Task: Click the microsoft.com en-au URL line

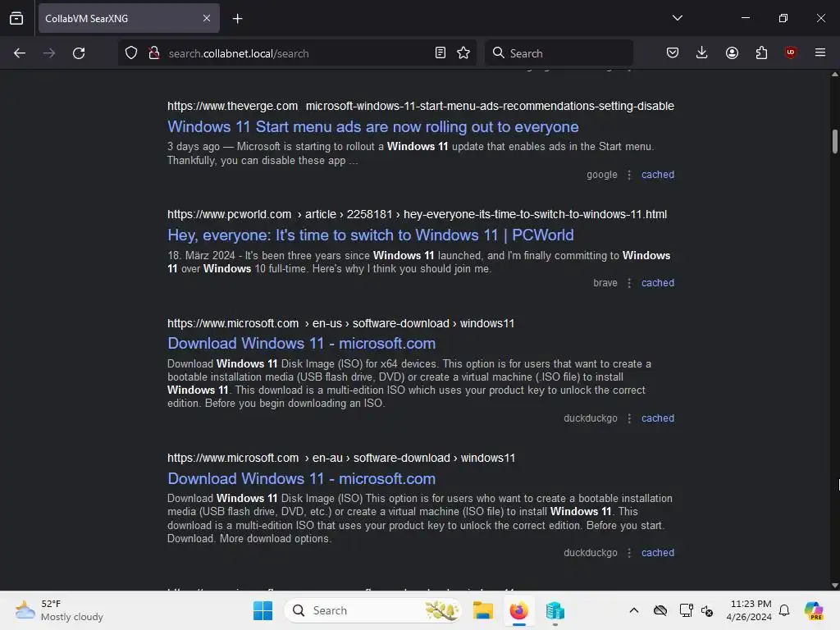Action: coord(341,458)
